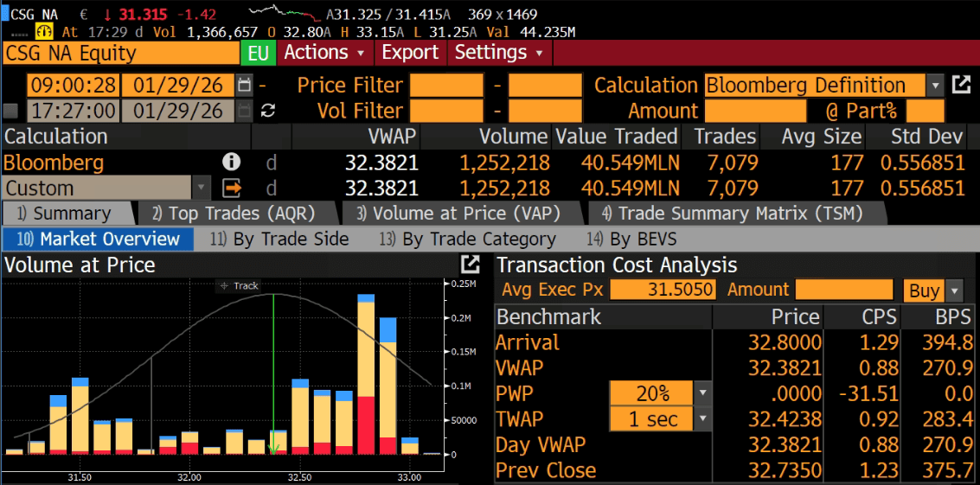
Task: Enable the end time range checkbox
Action: 10,111
